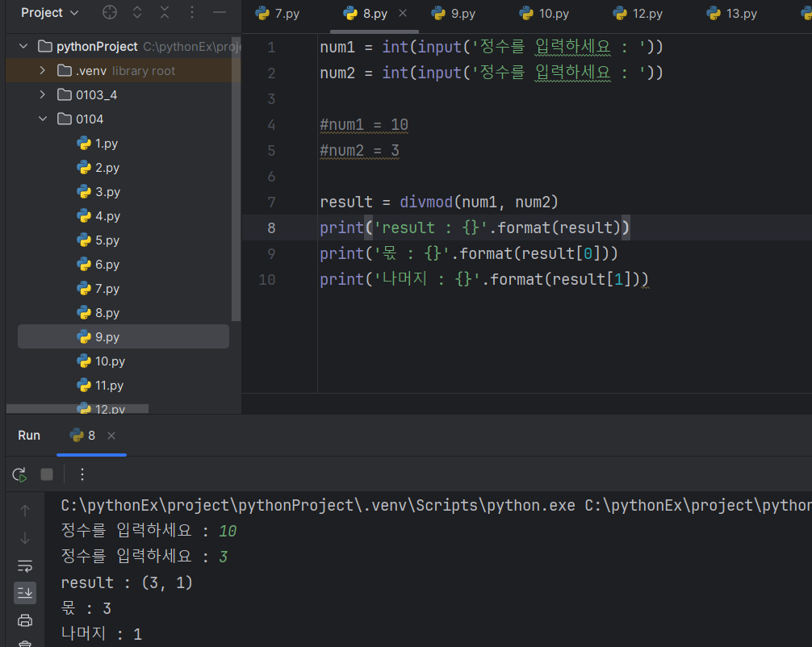Click the Collapse All icon in Project toolbar
Viewport: 812px width, 647px height.
(165, 12)
